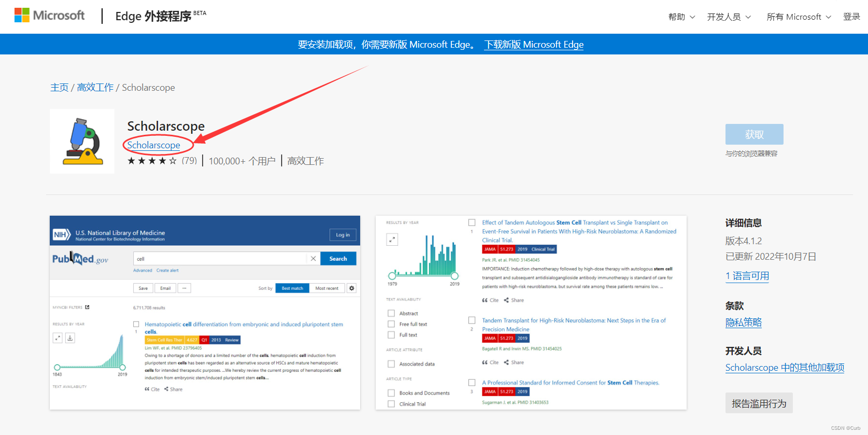This screenshot has height=435, width=868.
Task: Check the Books and Documents filter
Action: click(391, 393)
